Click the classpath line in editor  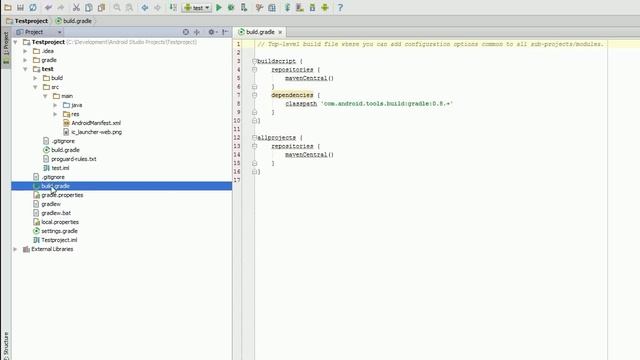coord(369,104)
